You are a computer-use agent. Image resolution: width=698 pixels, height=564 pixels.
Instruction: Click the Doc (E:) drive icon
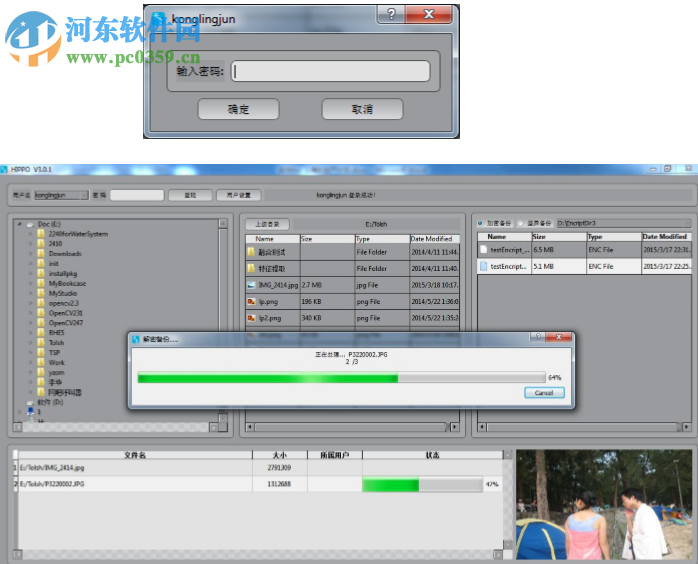[x=31, y=224]
